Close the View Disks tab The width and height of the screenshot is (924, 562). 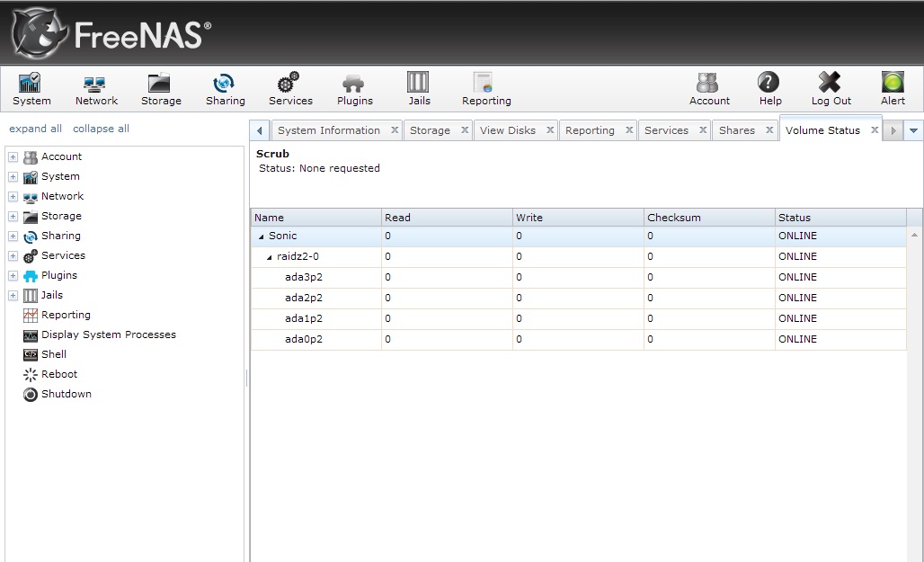pos(550,129)
